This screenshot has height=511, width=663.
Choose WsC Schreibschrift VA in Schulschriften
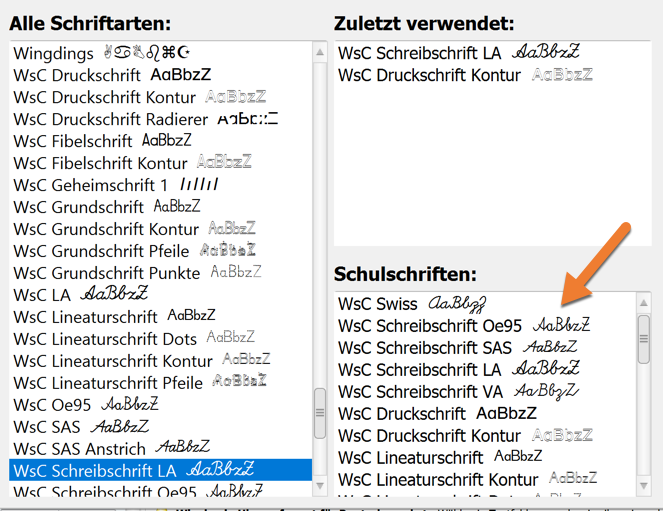(x=421, y=391)
